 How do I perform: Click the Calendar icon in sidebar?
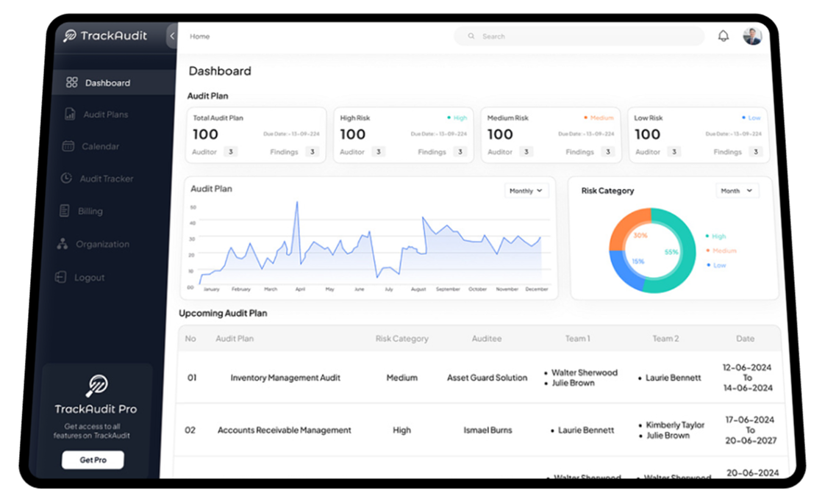[x=68, y=146]
